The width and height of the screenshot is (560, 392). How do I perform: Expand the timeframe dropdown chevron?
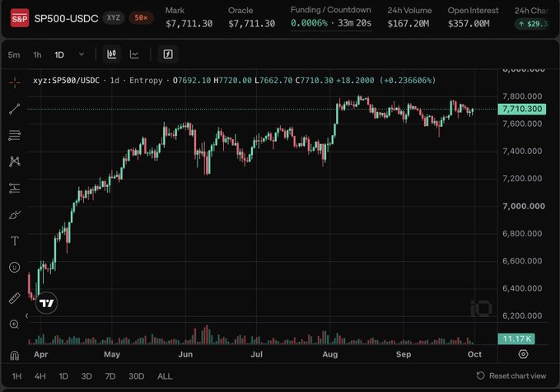click(x=82, y=54)
